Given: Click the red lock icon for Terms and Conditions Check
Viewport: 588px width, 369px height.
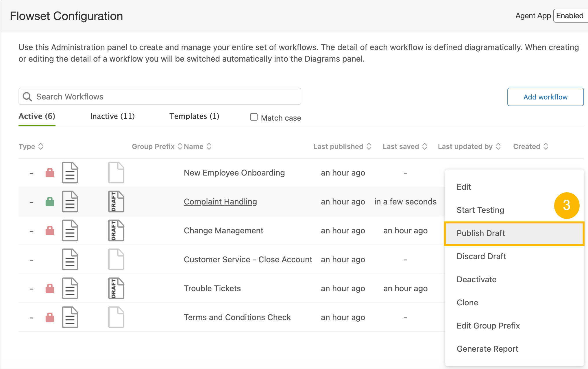Looking at the screenshot, I should (50, 317).
